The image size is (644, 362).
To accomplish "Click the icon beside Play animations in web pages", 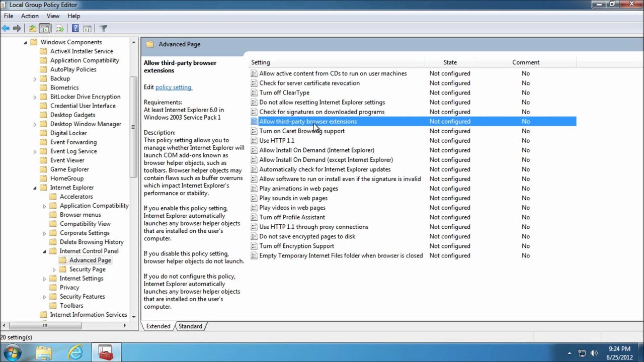I will pos(254,189).
